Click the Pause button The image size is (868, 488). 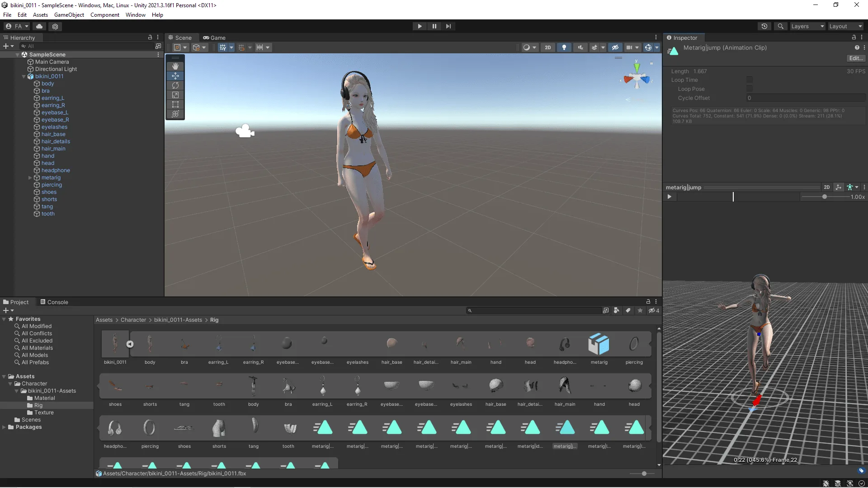(434, 26)
